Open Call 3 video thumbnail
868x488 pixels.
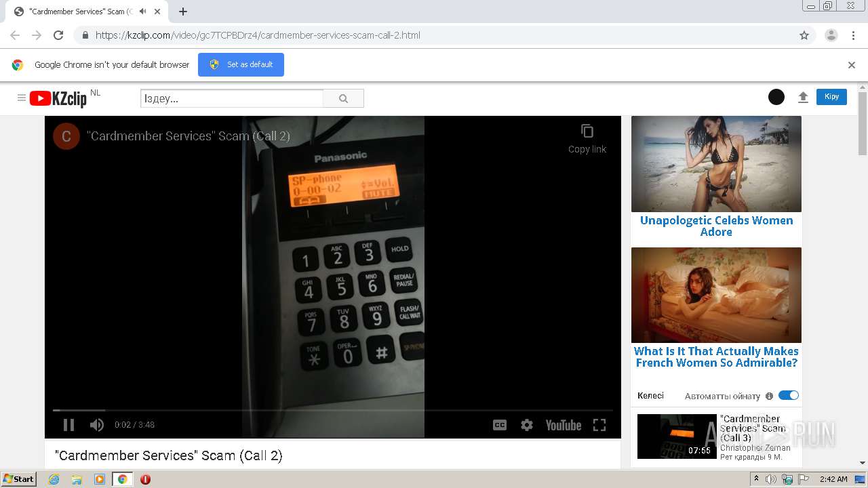coord(677,436)
